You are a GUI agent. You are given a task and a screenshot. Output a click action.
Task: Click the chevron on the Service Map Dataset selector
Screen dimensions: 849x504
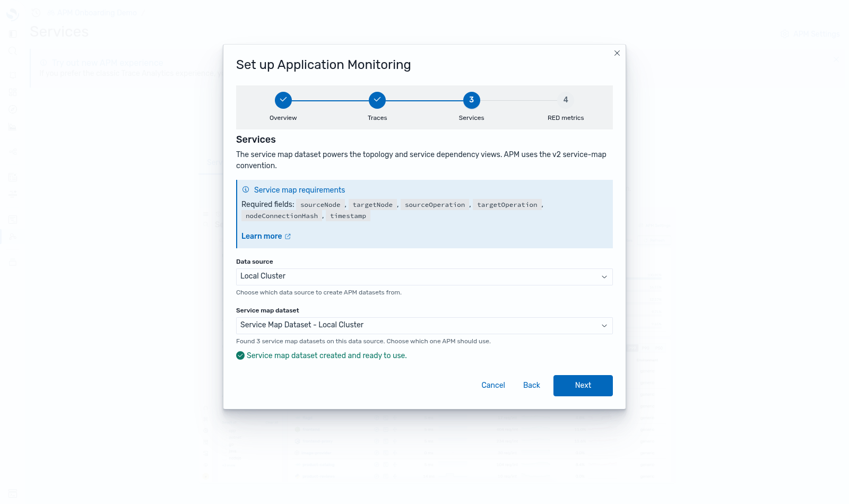[x=604, y=326]
